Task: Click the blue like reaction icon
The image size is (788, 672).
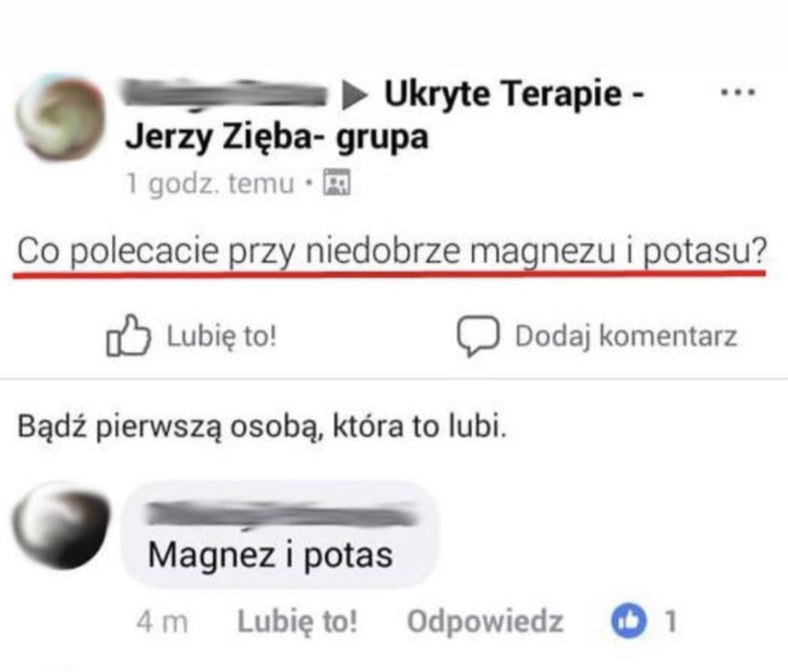Action: point(628,622)
